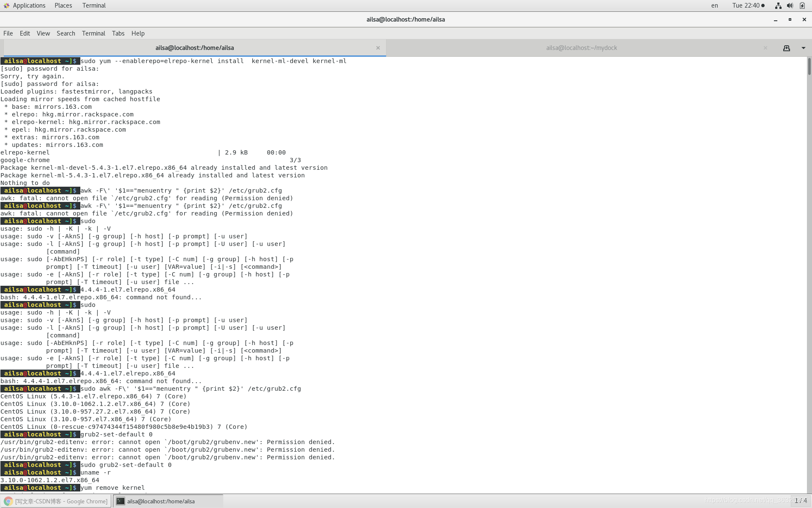The width and height of the screenshot is (812, 508).
Task: Click the terminal vertical scrollbar
Action: click(809, 67)
